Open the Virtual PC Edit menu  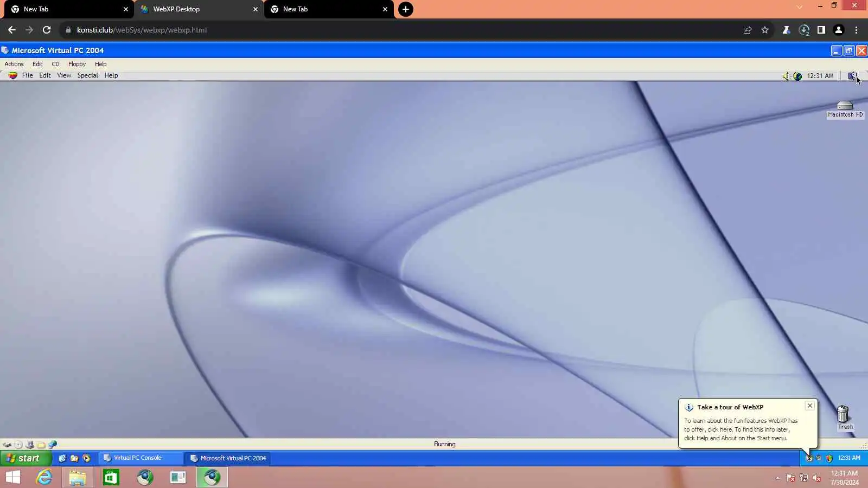[x=37, y=64]
